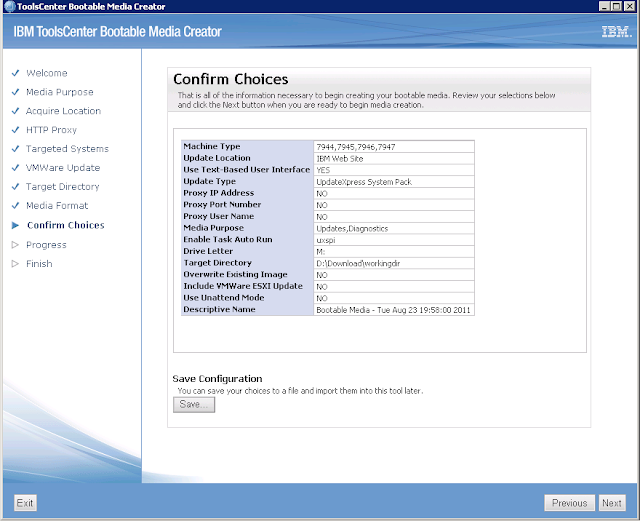Click the 'Descriptive Name' row label
640x521 pixels.
(219, 309)
